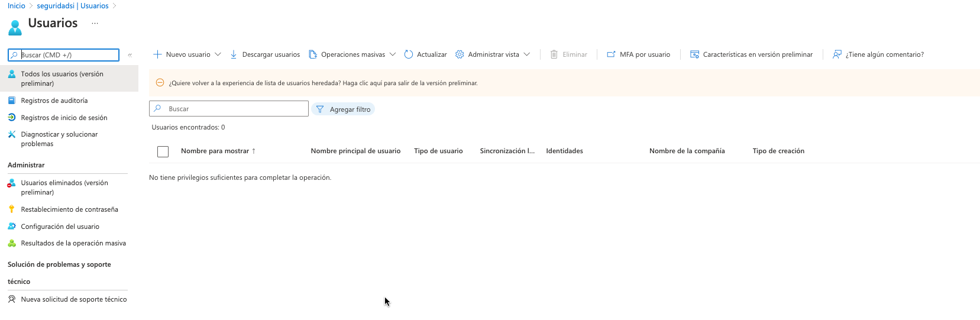980x320 pixels.
Task: Click the Inicio breadcrumb link
Action: click(17, 6)
